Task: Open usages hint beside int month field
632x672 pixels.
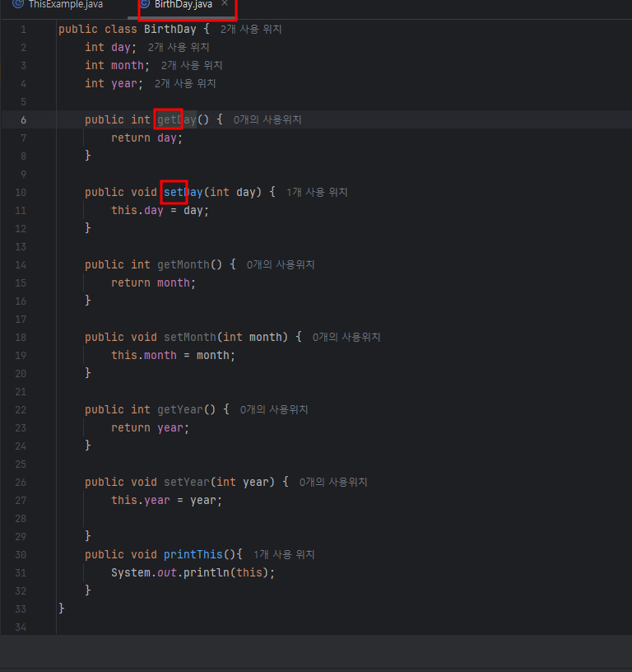Action: (x=192, y=65)
